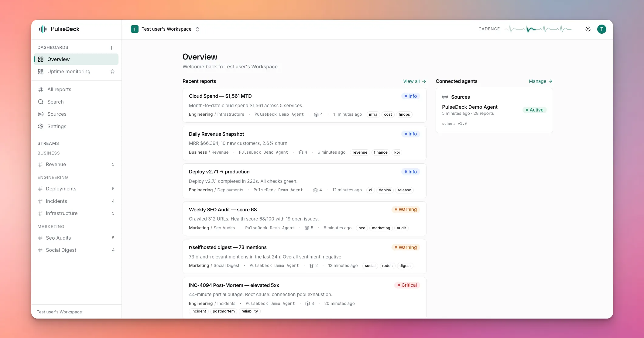This screenshot has height=338, width=644.
Task: Open Deploy v2.7.1 production report
Action: coord(304,181)
